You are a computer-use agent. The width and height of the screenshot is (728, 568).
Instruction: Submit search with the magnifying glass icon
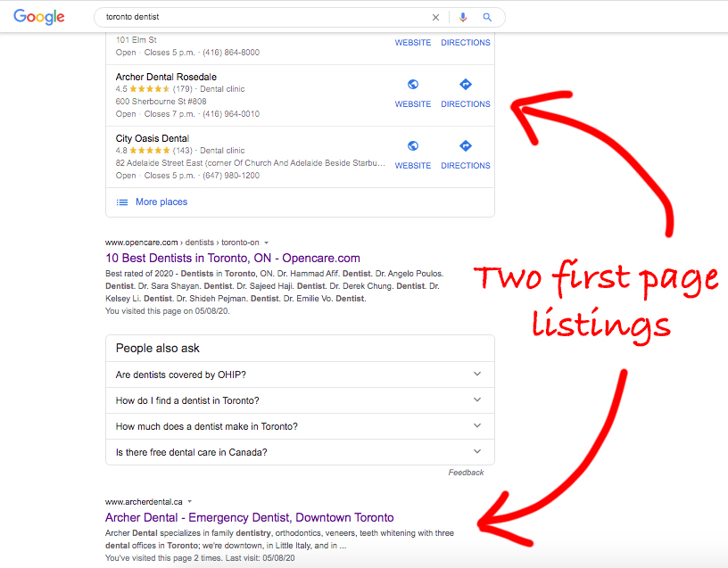click(487, 17)
